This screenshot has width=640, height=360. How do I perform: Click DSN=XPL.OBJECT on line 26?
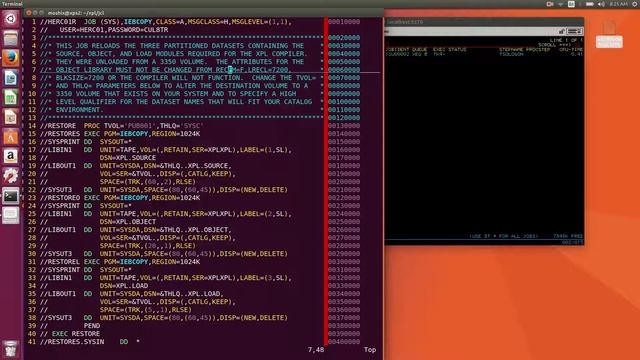pyautogui.click(x=128, y=222)
